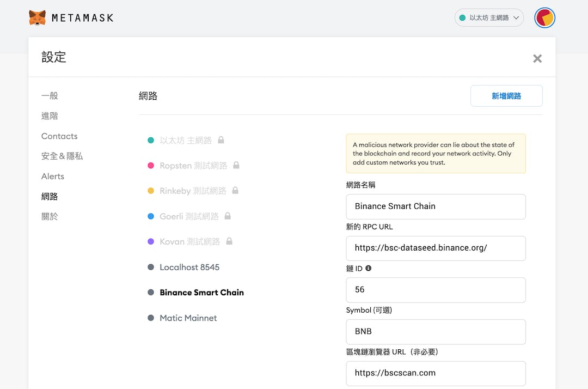
Task: Open the account avatar menu
Action: coord(544,17)
